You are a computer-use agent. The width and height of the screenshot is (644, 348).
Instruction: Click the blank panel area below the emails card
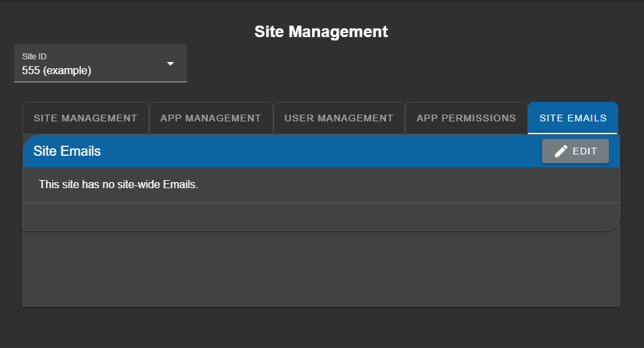point(321,270)
